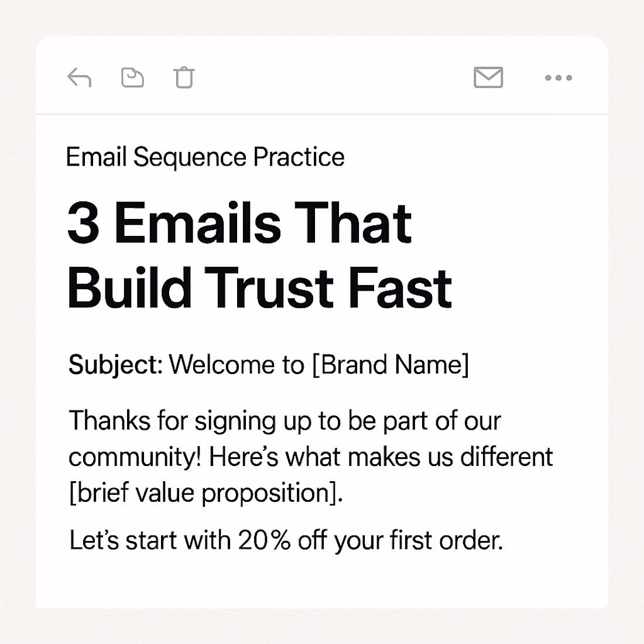
Task: Click the sticky note icon in toolbar
Action: coord(132,77)
